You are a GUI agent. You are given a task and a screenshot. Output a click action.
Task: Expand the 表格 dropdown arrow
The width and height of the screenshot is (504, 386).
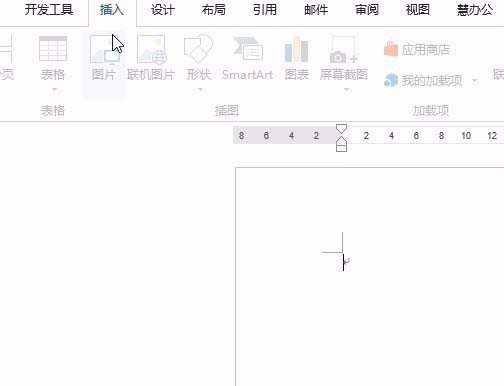pos(54,89)
